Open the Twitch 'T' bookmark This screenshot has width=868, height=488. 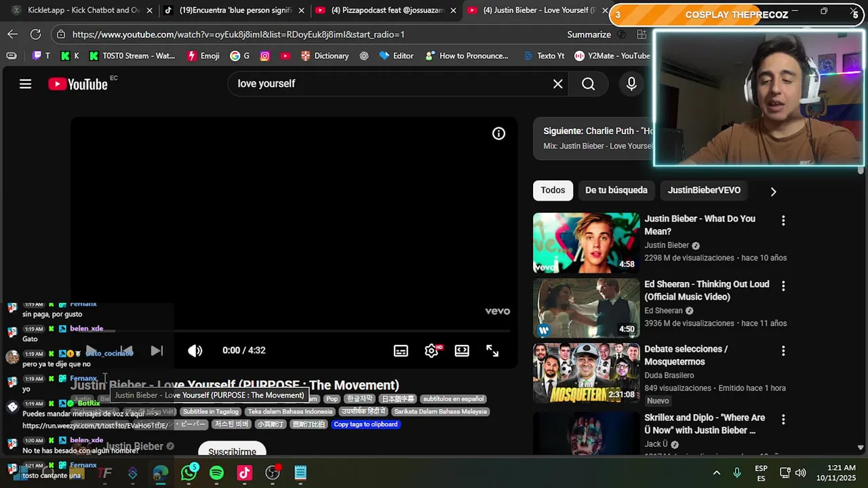pos(41,56)
